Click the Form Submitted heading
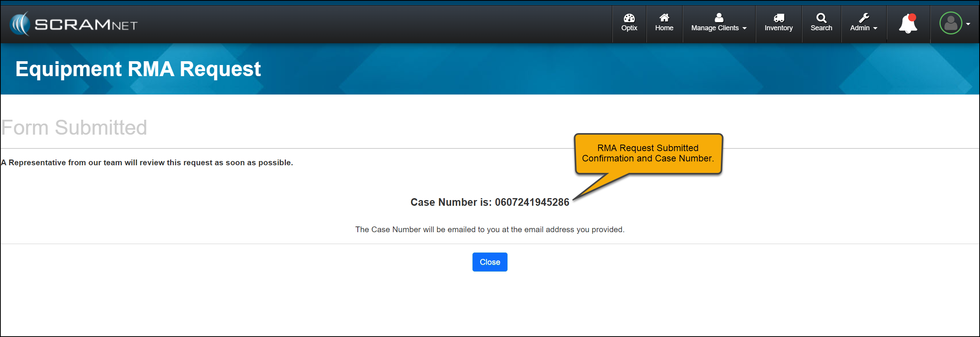 [74, 127]
